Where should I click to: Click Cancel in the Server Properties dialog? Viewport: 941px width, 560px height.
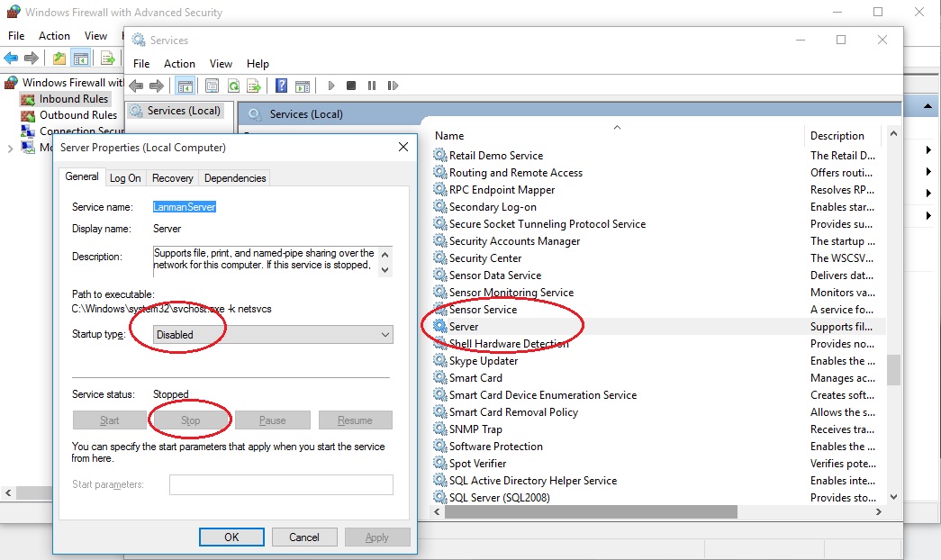pyautogui.click(x=304, y=537)
